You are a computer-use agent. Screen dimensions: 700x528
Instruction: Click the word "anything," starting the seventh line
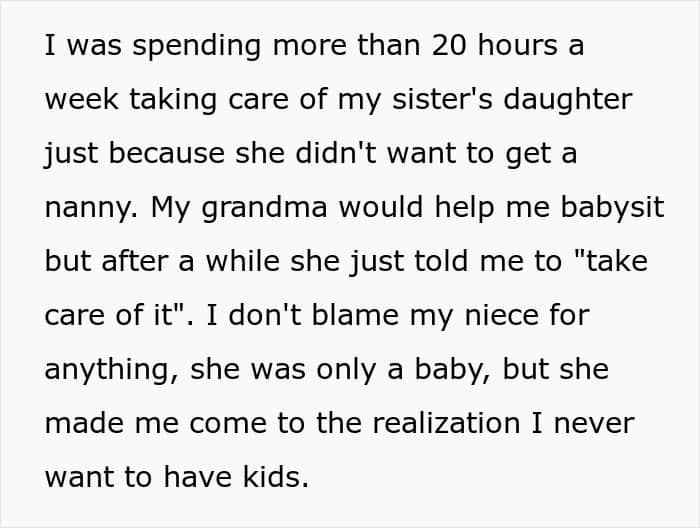click(x=112, y=371)
